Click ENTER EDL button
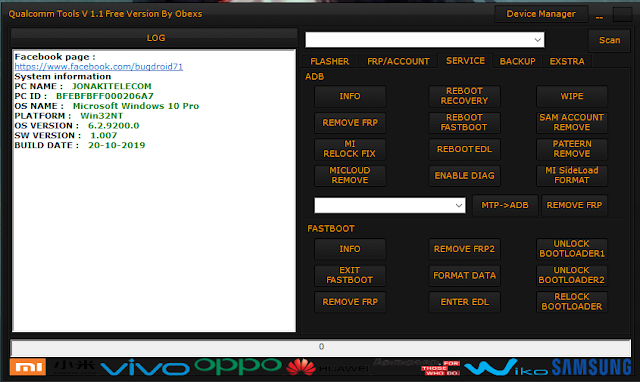640x382 pixels. (464, 302)
